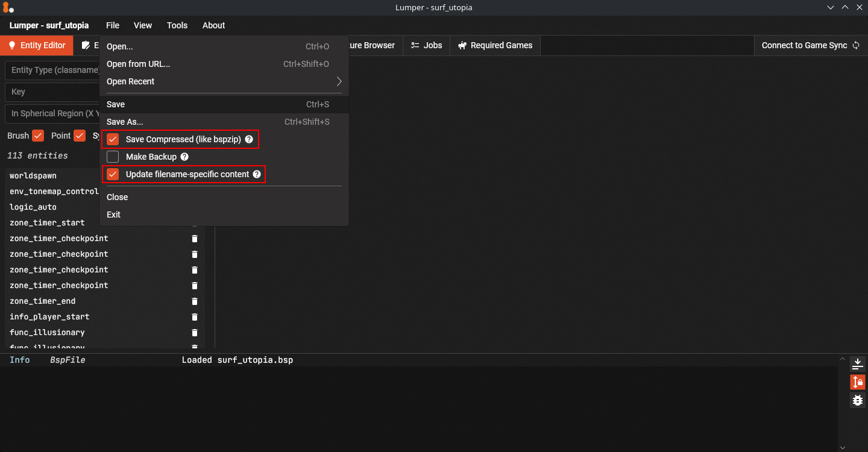Click help icon beside Save Compressed
Viewport: 868px width, 452px height.
click(x=249, y=139)
